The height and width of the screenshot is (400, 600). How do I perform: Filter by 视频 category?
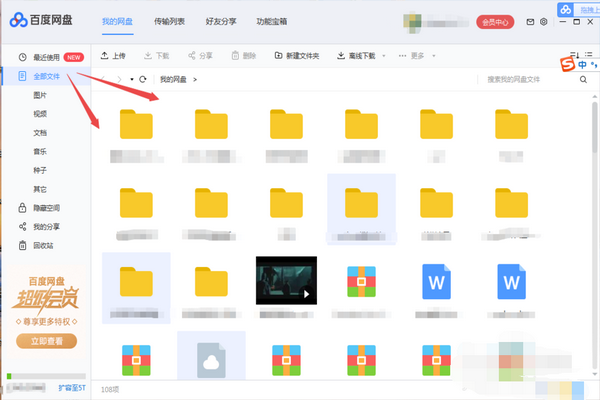pyautogui.click(x=40, y=114)
